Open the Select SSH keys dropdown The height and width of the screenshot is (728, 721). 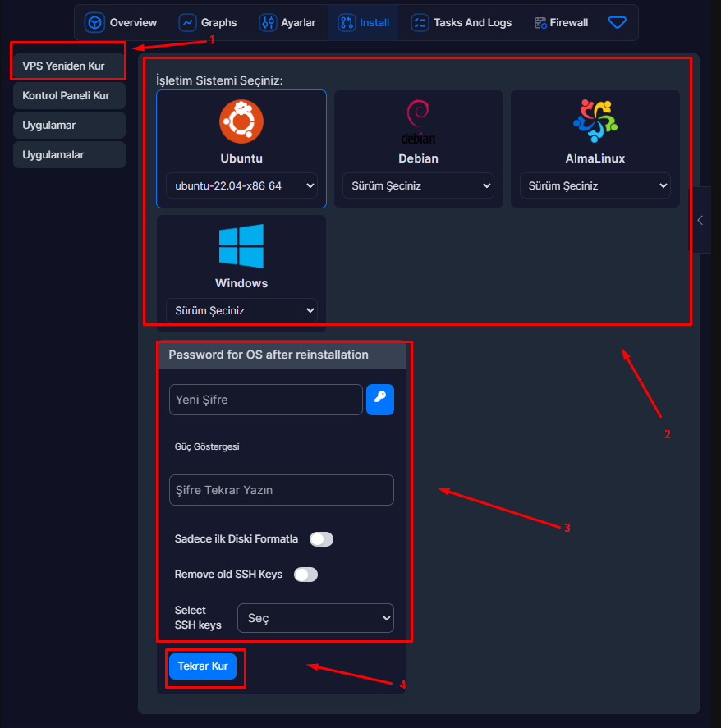click(315, 619)
